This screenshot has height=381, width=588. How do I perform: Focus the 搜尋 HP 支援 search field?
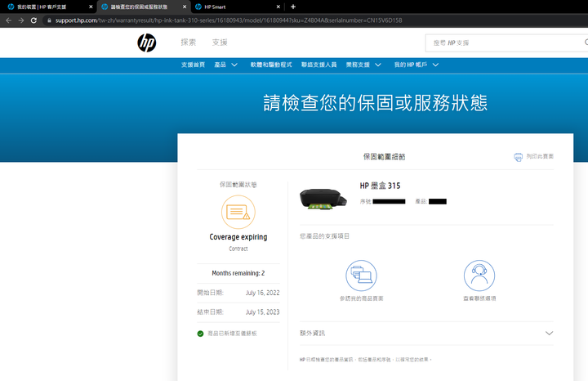pos(506,43)
